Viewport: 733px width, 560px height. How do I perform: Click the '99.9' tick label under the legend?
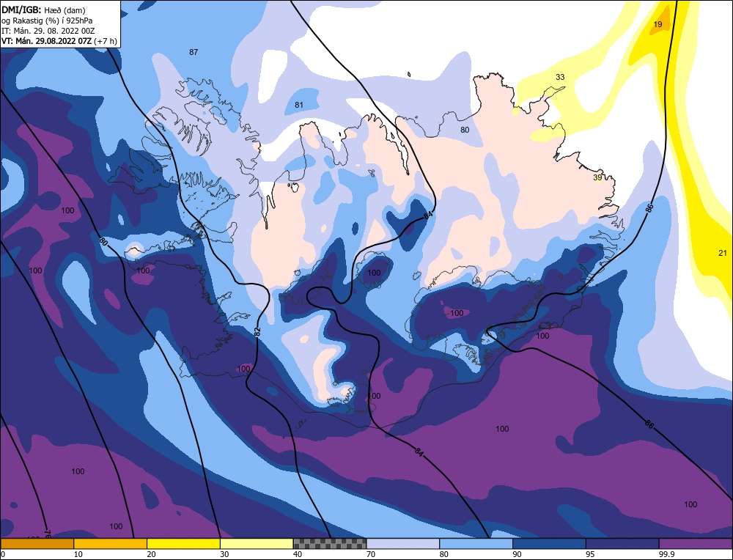click(x=667, y=554)
